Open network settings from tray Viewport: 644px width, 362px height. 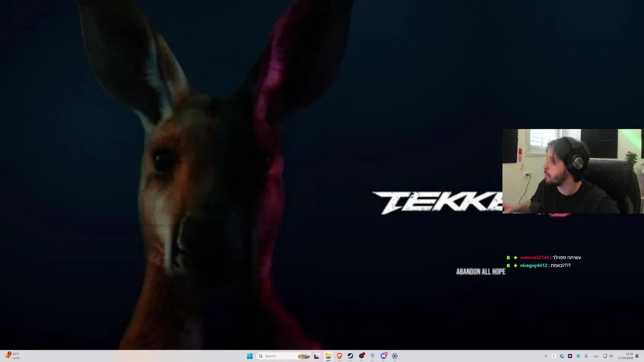[605, 356]
